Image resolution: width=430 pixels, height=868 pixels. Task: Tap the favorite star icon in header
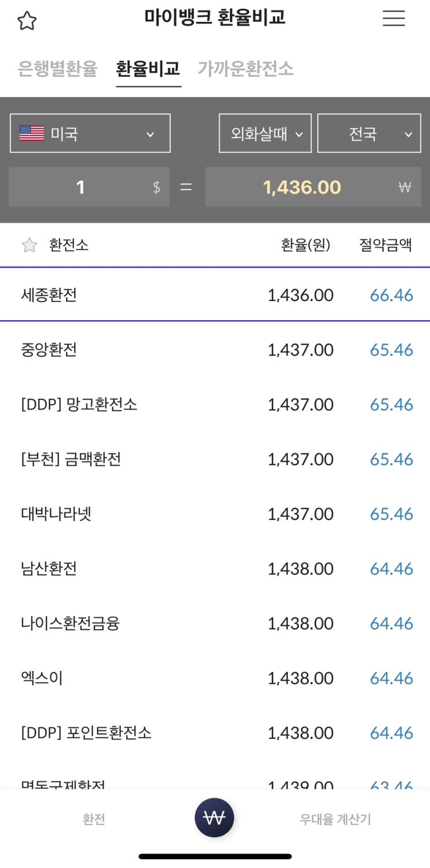click(27, 21)
